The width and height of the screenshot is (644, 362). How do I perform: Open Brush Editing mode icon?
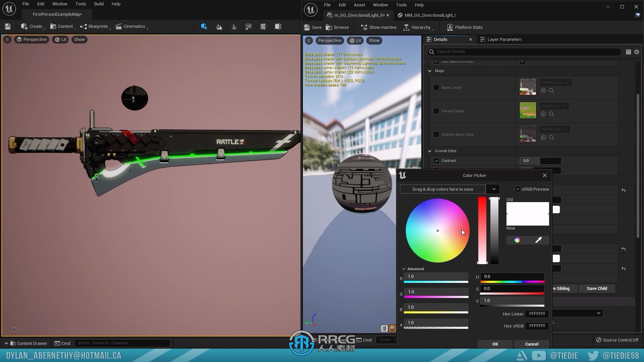coord(278,26)
